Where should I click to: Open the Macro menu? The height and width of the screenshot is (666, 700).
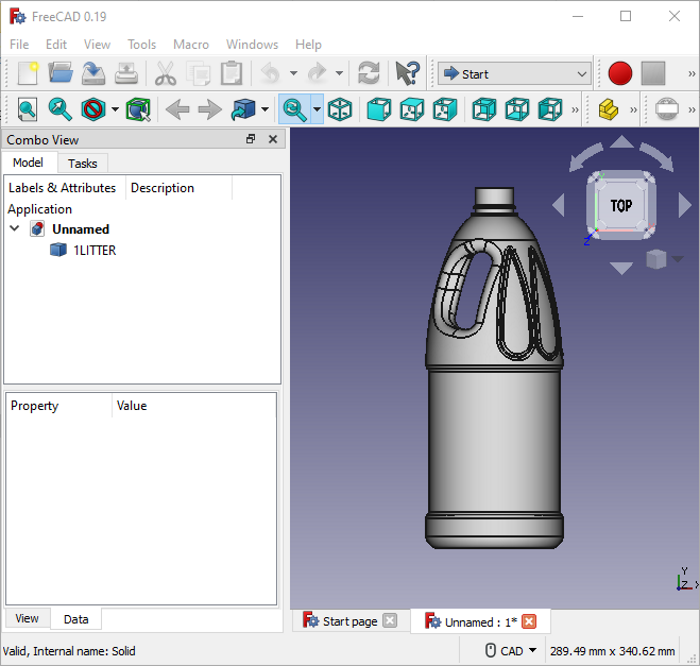191,44
